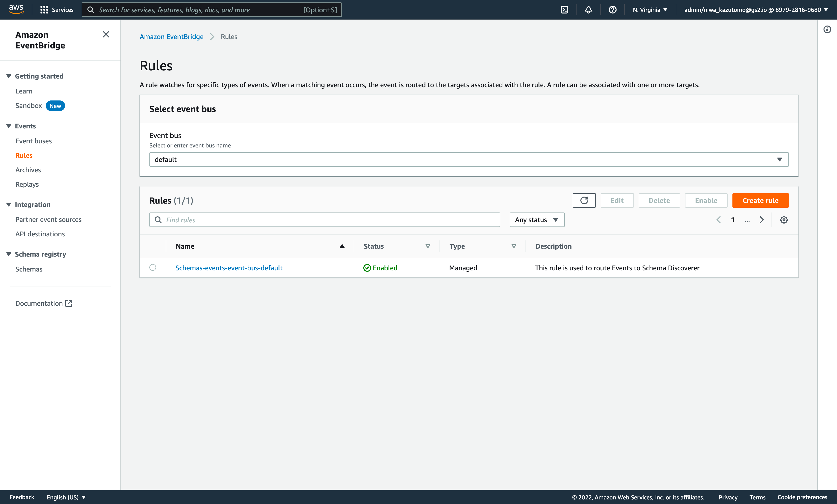This screenshot has height=504, width=837.
Task: Click the Managed type cell
Action: [463, 268]
